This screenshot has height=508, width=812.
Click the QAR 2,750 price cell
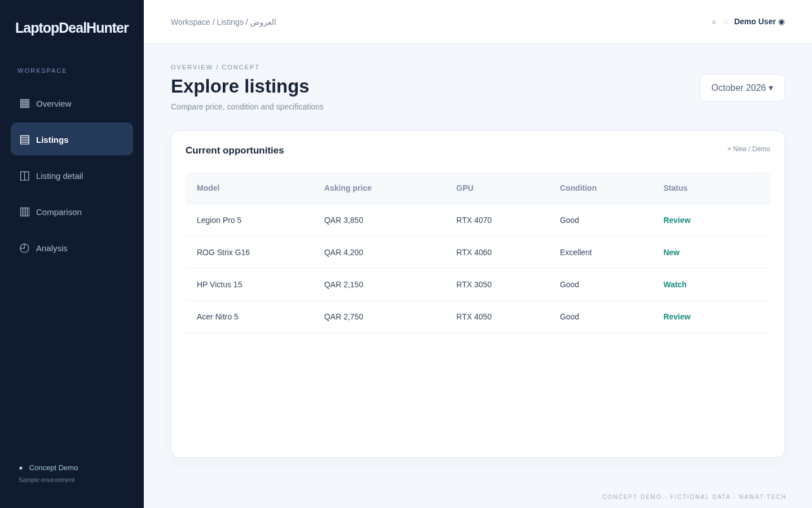click(343, 317)
